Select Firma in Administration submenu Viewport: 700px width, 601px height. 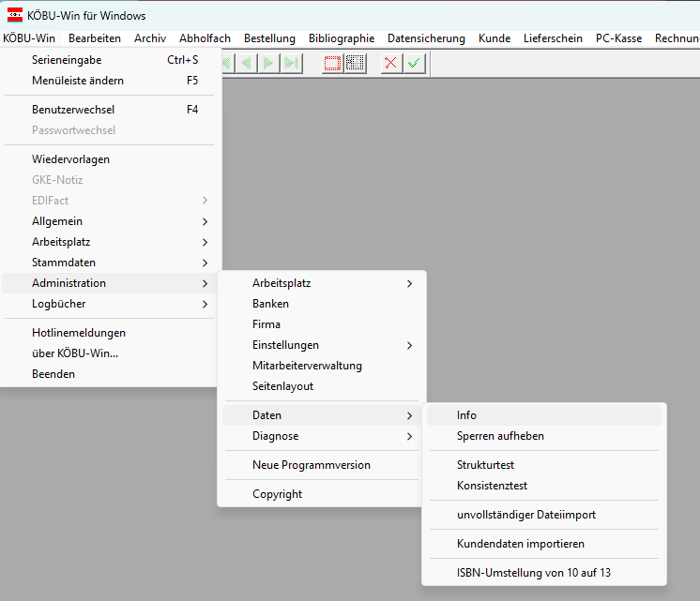point(322,324)
